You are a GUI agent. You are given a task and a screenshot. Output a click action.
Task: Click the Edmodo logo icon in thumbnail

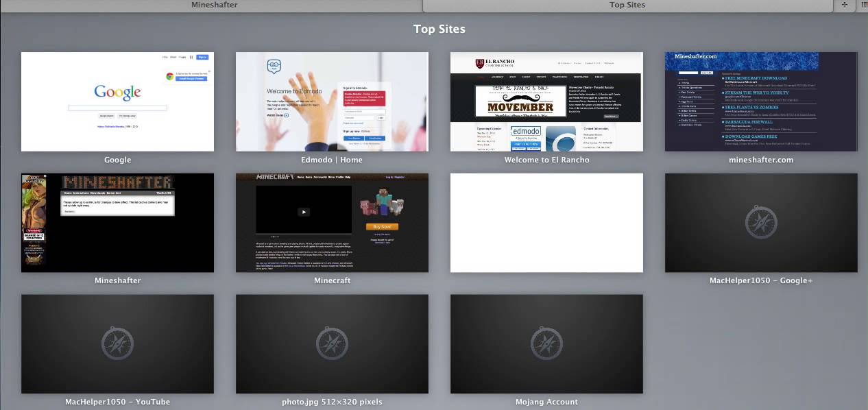click(x=275, y=67)
